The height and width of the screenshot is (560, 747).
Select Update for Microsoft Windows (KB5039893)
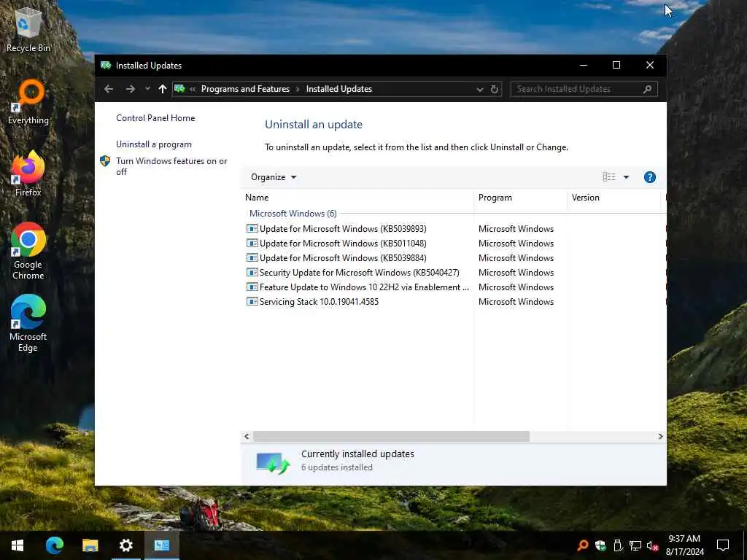pos(343,228)
